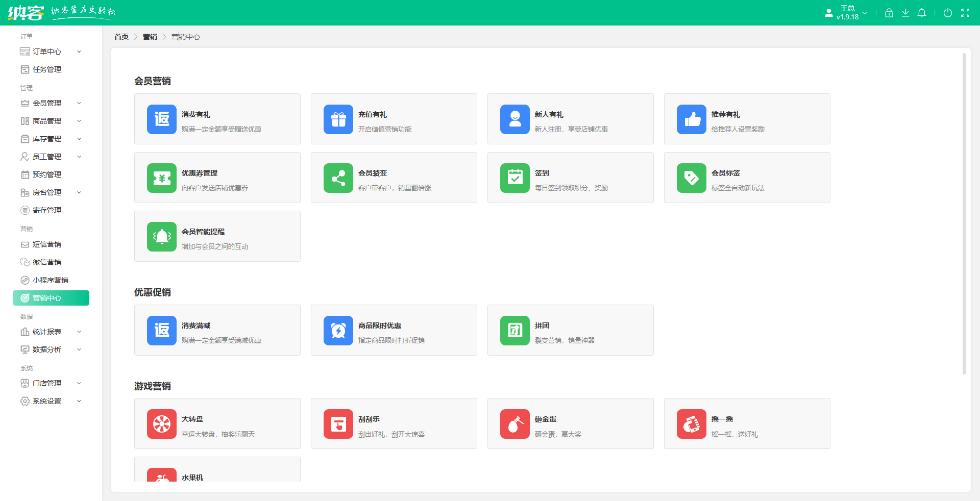This screenshot has height=501, width=980.
Task: Click the blue gift icon for 充值有礼
Action: pos(338,119)
